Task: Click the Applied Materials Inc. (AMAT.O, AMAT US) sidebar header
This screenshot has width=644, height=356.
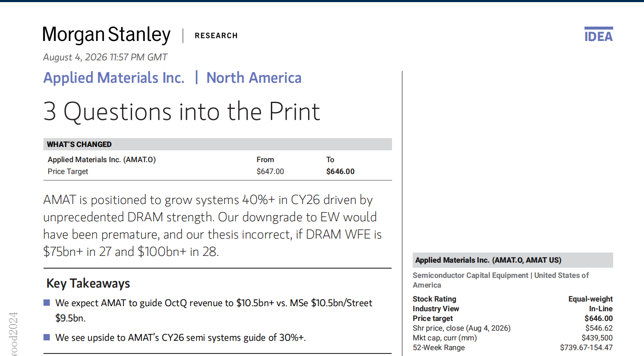Action: tap(513, 260)
